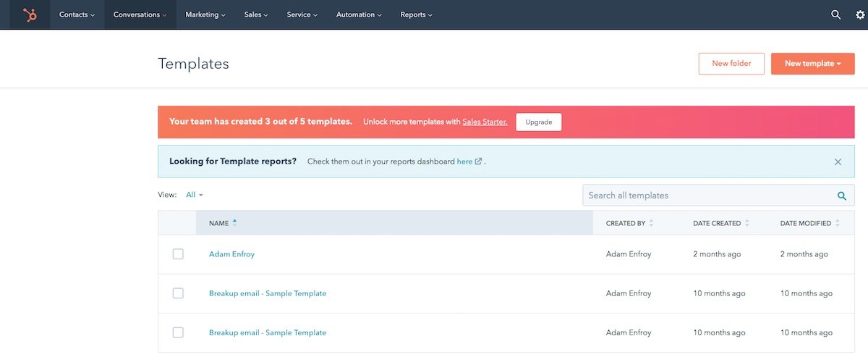Click sort arrows beside Date Created

[746, 223]
